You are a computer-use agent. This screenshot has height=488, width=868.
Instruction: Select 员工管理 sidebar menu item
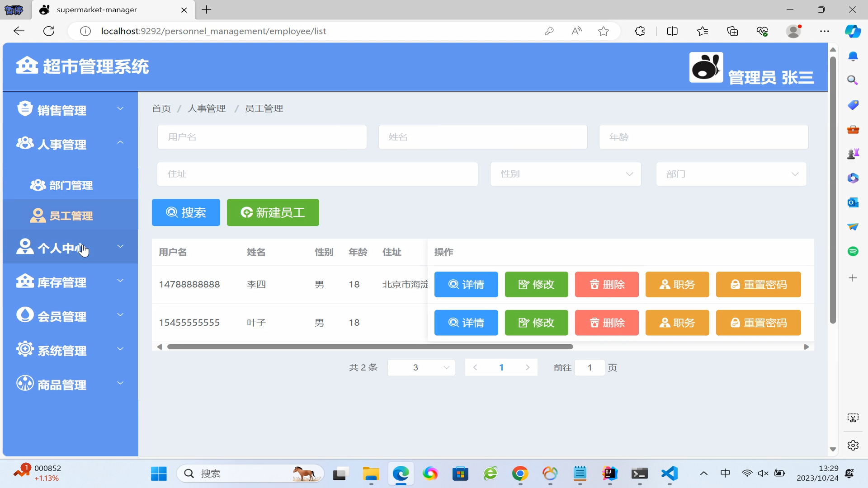[x=71, y=216]
